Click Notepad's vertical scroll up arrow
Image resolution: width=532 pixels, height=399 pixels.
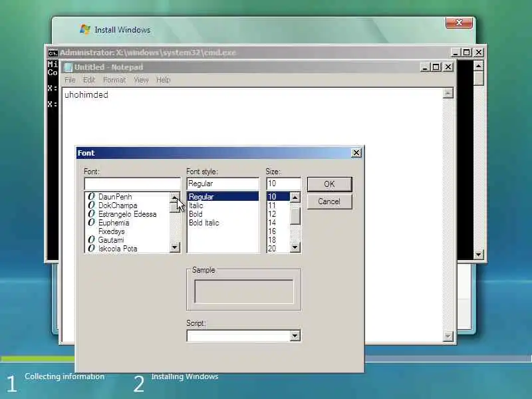[448, 93]
